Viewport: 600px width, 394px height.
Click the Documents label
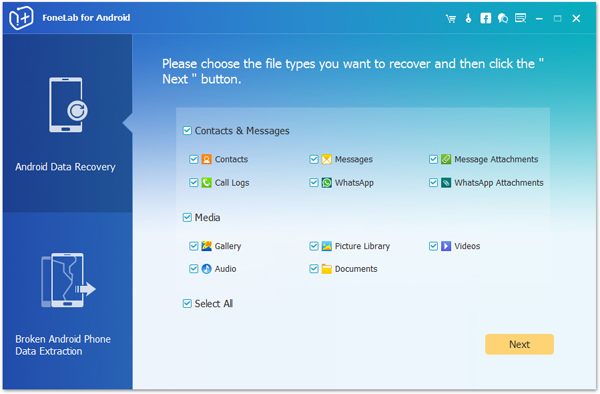[x=356, y=269]
